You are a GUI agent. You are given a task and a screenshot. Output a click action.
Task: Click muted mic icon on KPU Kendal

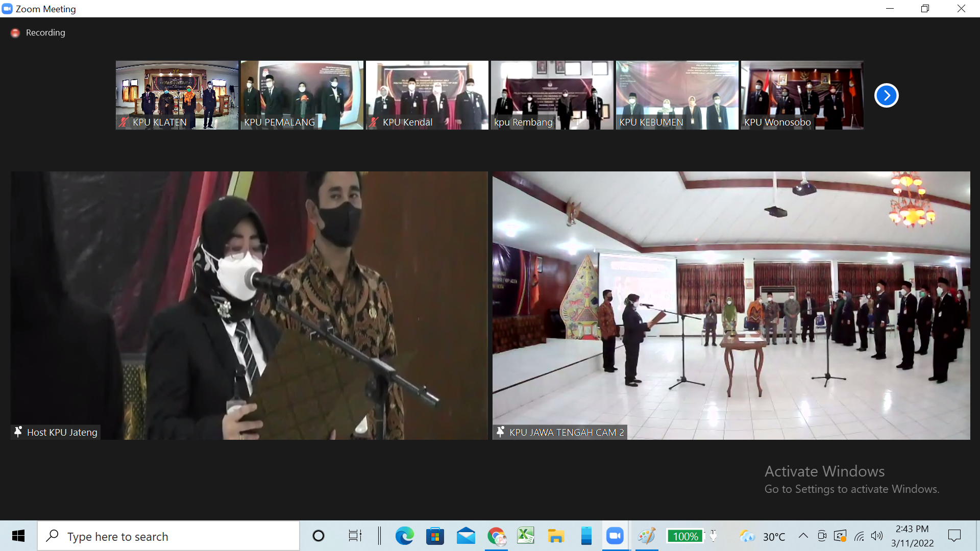[x=374, y=122]
